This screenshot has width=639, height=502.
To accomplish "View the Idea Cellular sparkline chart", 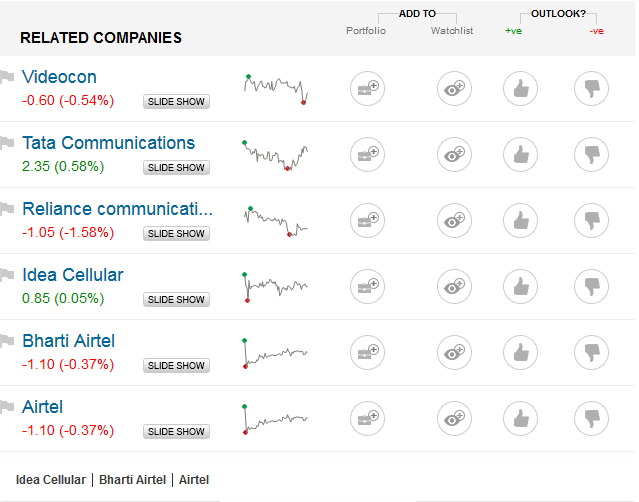I will pos(275,286).
